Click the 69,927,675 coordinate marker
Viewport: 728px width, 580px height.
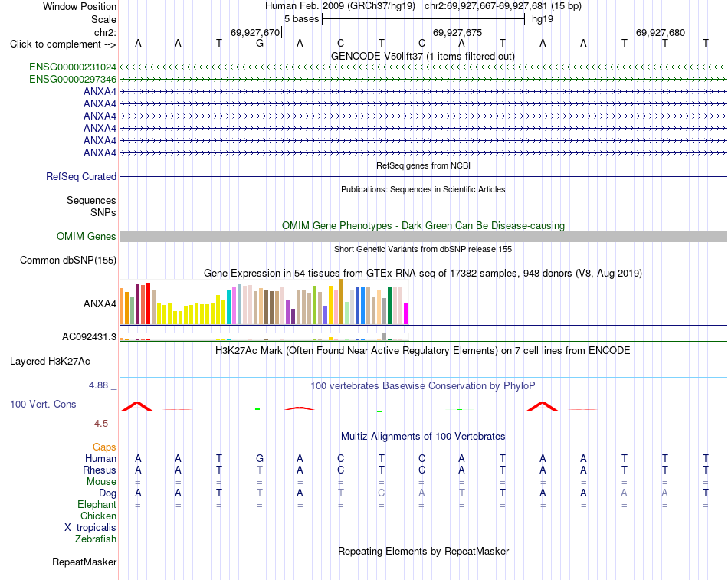[x=457, y=32]
